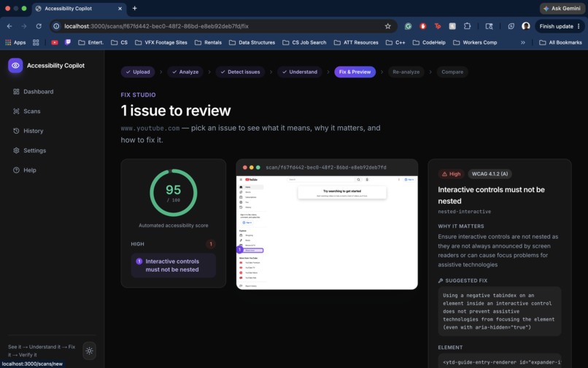Click the 95 accessibility score ring

click(x=173, y=193)
